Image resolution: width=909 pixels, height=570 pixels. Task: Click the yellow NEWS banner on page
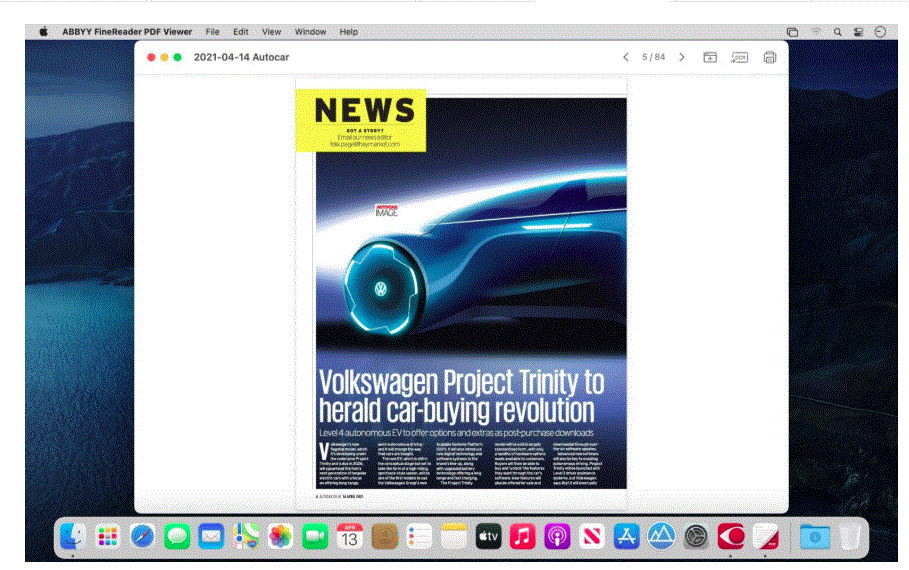tap(361, 121)
